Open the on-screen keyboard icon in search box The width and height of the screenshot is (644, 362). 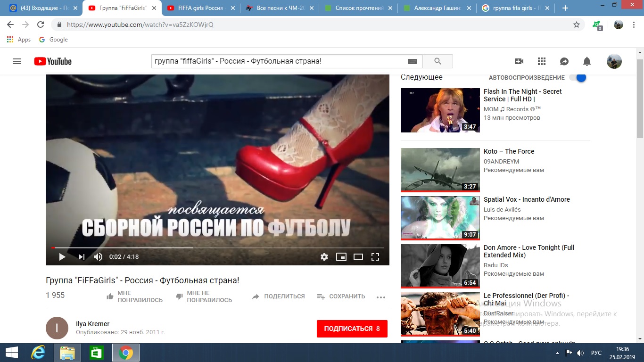click(412, 61)
